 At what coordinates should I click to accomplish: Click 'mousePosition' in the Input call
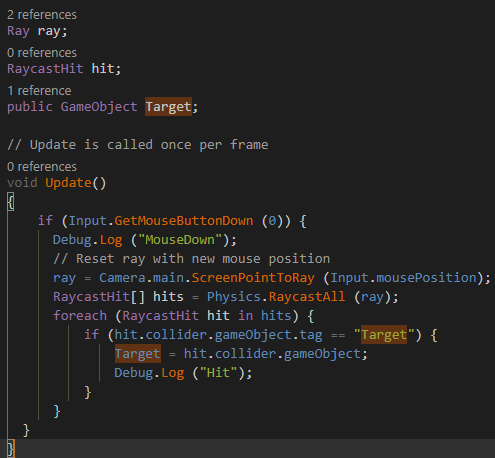tap(427, 278)
